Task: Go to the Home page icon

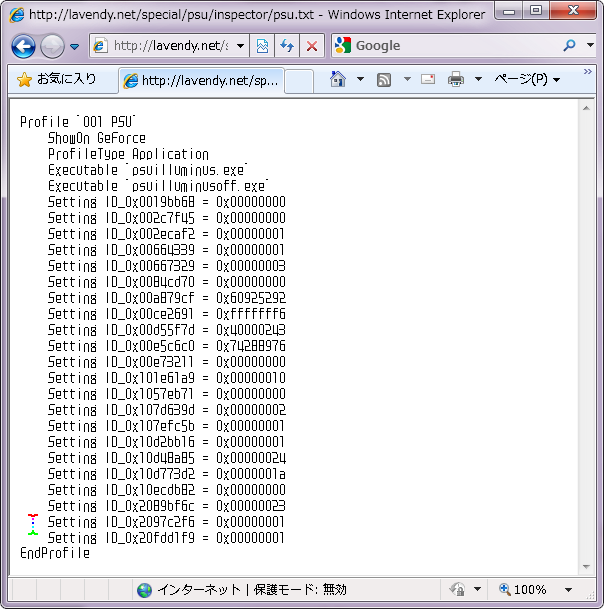Action: pos(338,79)
